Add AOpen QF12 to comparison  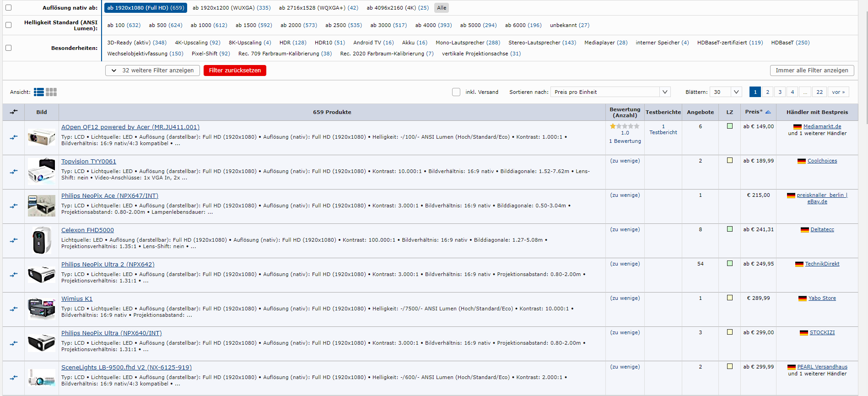point(14,137)
